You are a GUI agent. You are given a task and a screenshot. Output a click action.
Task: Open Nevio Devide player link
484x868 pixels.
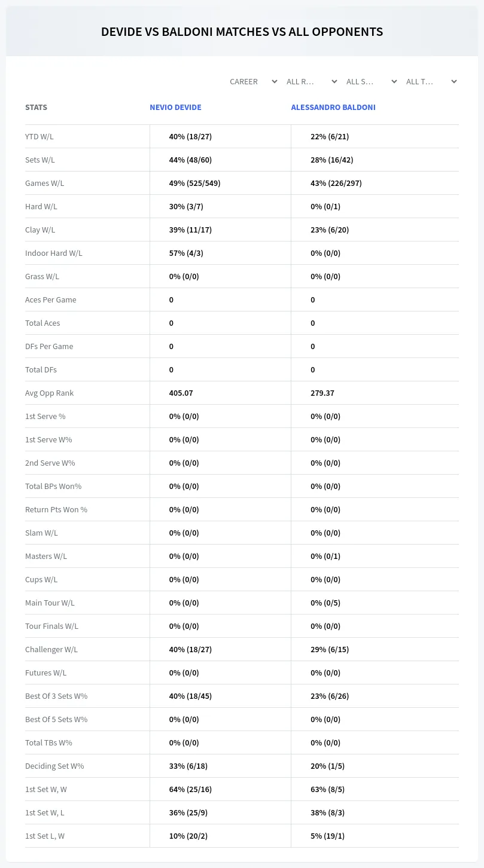(175, 108)
